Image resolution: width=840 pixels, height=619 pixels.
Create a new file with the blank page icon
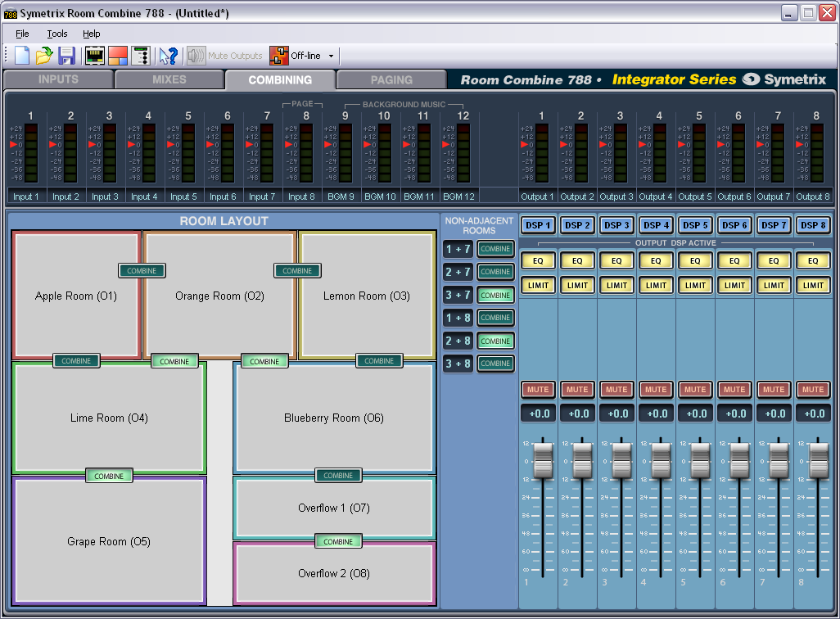(x=22, y=55)
